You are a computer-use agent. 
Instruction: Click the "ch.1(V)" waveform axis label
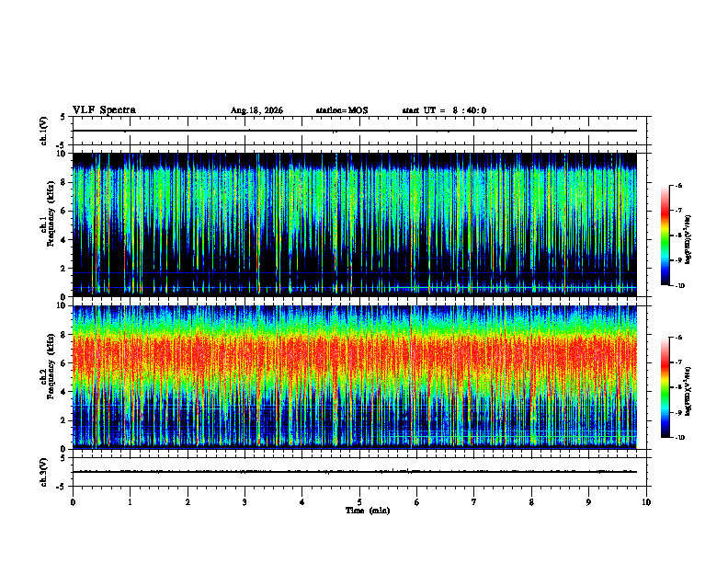click(x=43, y=131)
